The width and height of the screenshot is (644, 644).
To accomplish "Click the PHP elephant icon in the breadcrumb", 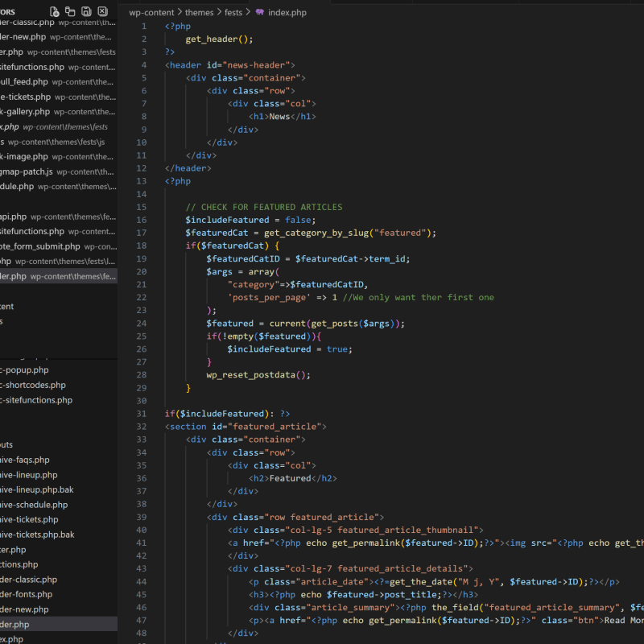I will point(259,13).
